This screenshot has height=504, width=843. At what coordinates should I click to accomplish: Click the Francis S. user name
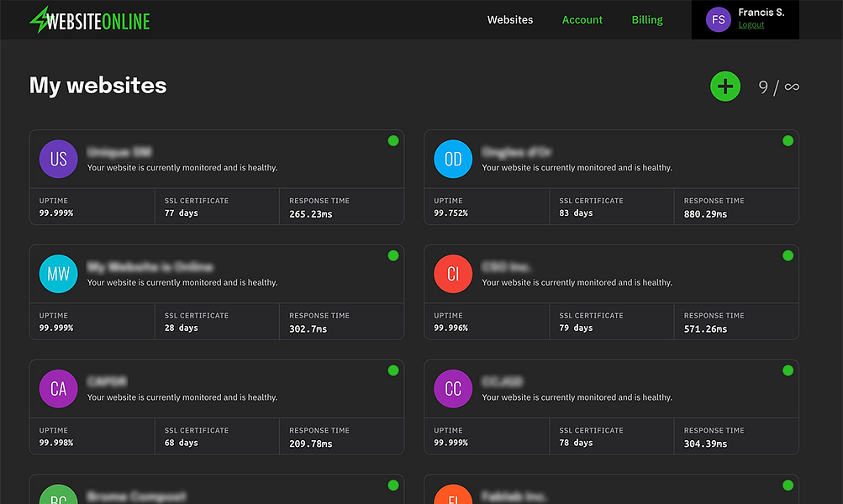[x=761, y=13]
